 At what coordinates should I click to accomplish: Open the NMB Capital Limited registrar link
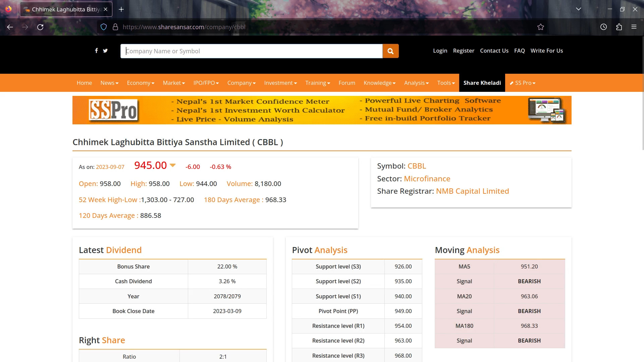coord(472,191)
